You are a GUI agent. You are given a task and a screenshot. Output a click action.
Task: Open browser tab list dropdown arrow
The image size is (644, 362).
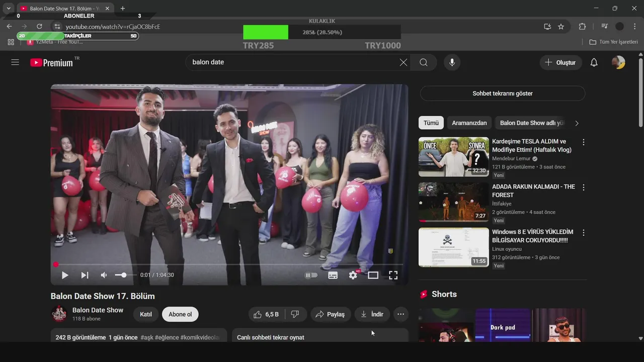pos(9,9)
